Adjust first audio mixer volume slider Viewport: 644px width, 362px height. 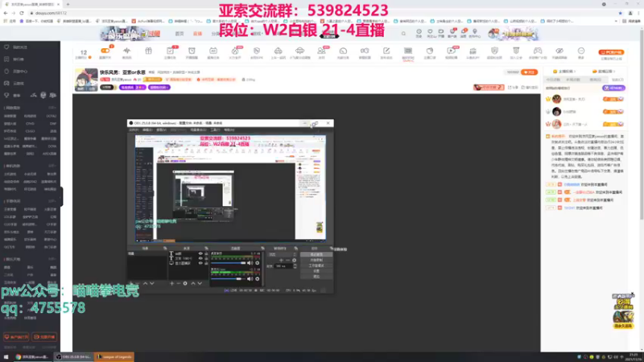[229, 263]
